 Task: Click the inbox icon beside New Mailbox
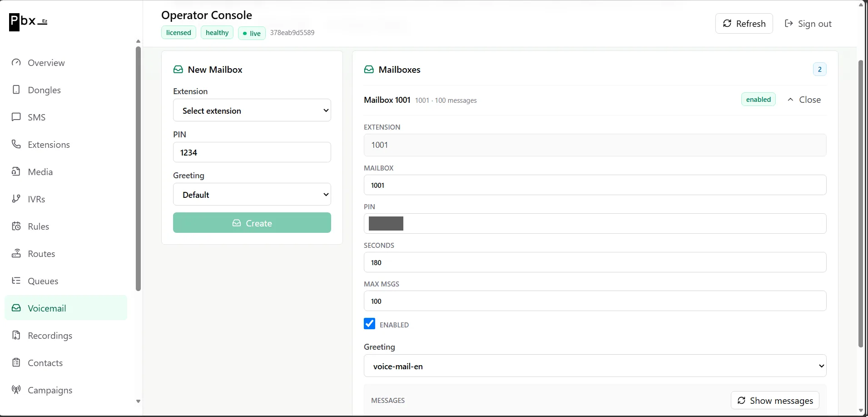179,70
